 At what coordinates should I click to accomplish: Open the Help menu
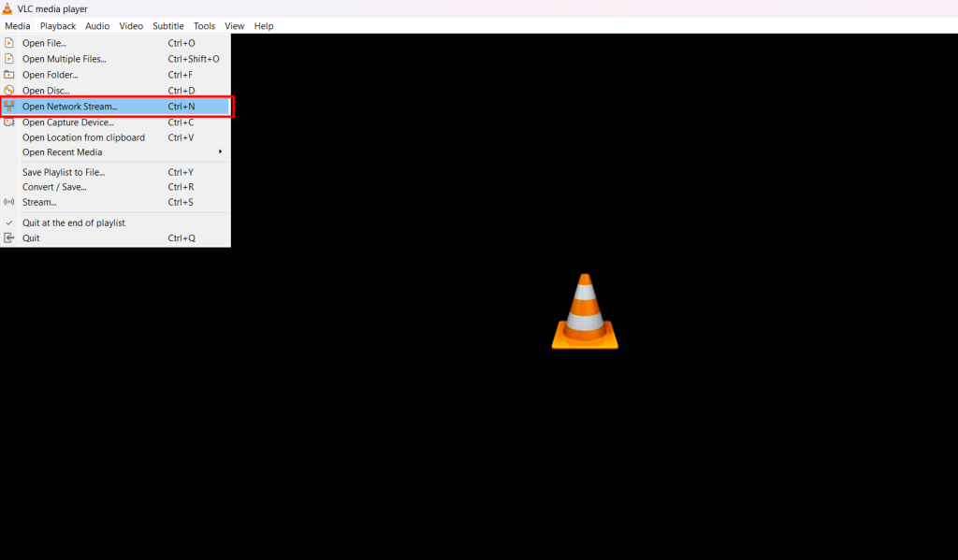tap(264, 26)
